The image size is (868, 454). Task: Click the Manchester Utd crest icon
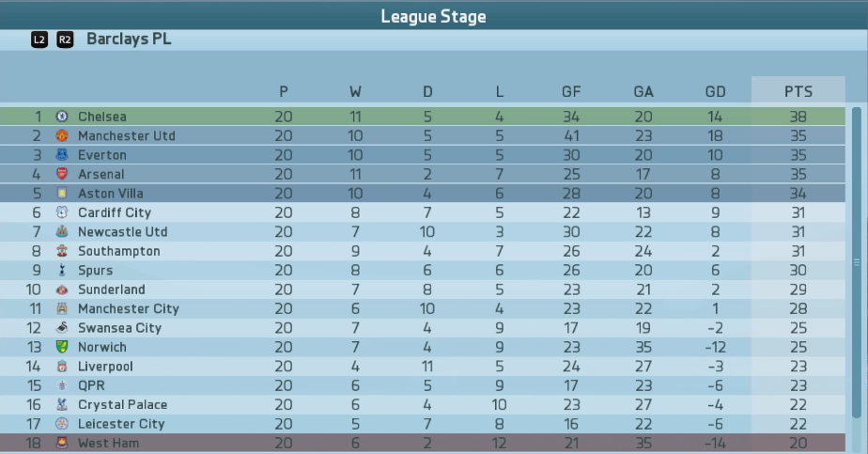pyautogui.click(x=61, y=135)
